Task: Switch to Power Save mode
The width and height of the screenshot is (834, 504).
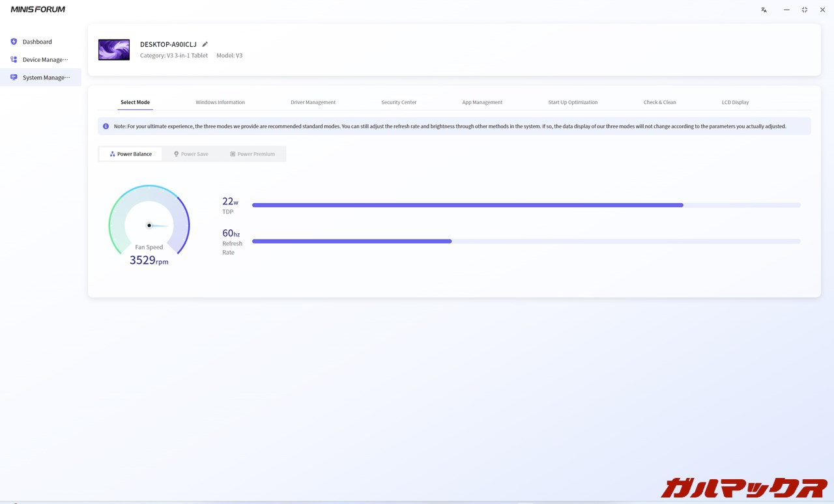Action: coord(191,154)
